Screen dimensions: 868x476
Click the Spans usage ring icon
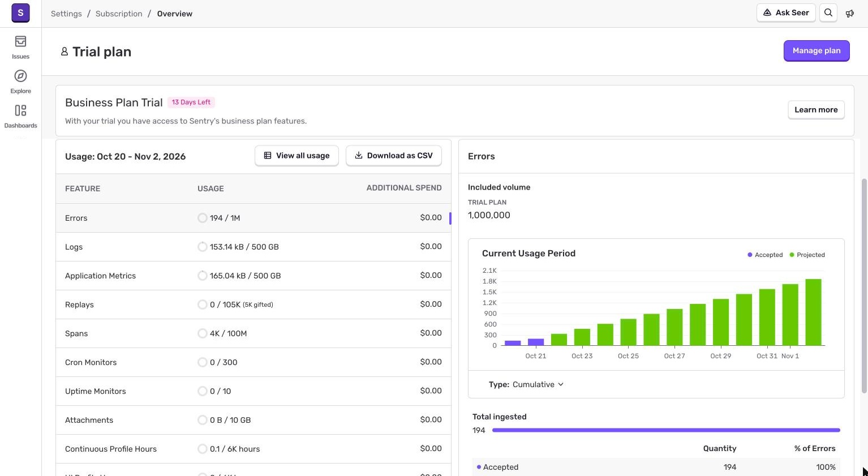202,333
